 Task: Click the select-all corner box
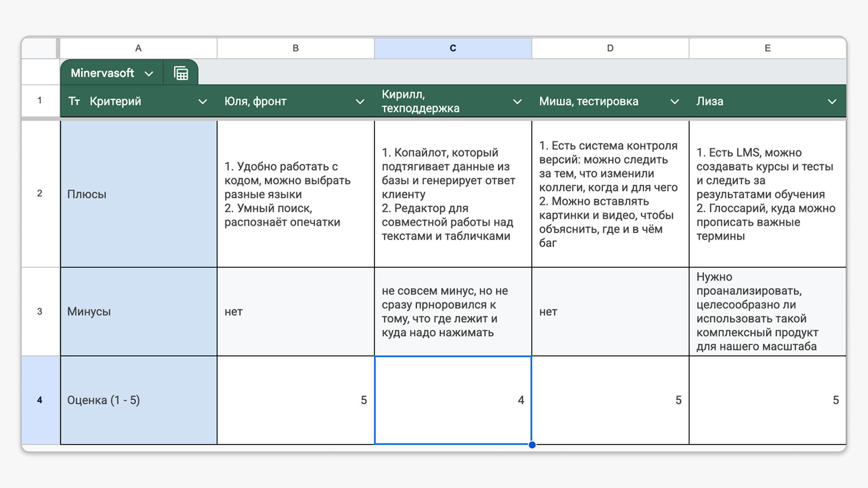pos(39,48)
